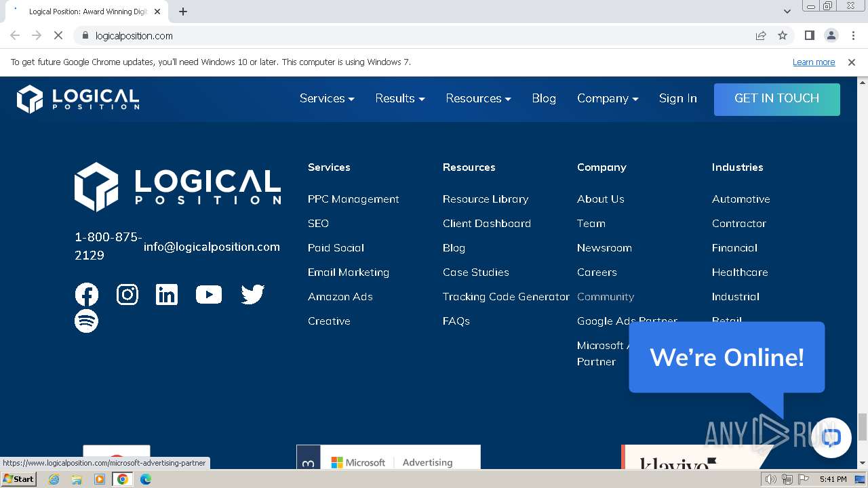This screenshot has width=868, height=488.
Task: Open Industrial industry link
Action: 736,297
